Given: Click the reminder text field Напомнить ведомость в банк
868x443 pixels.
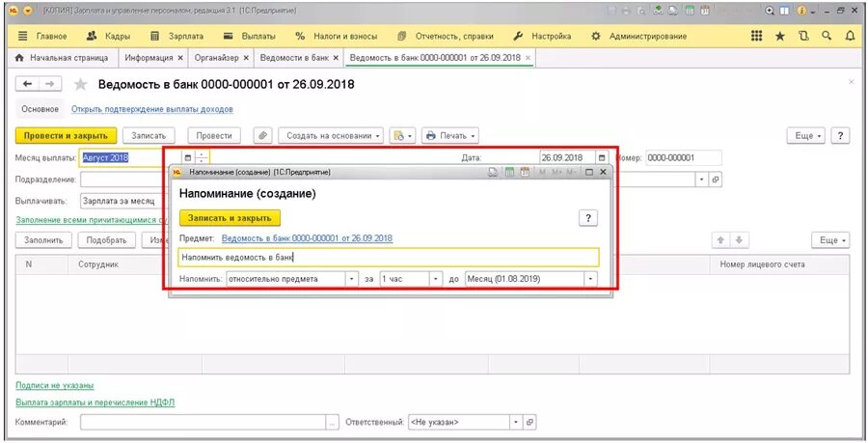Looking at the screenshot, I should pos(390,258).
